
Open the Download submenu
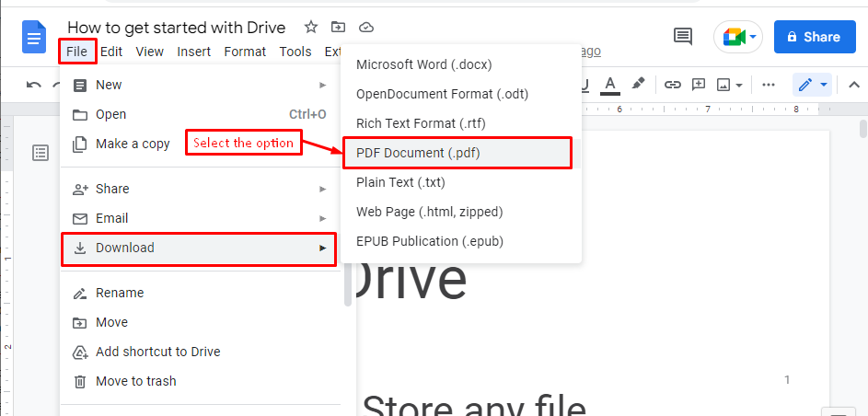pos(199,249)
